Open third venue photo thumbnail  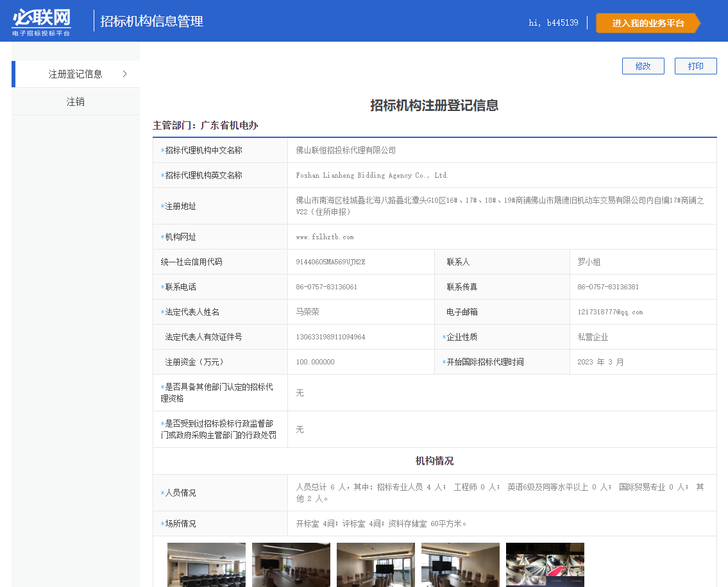(x=375, y=564)
